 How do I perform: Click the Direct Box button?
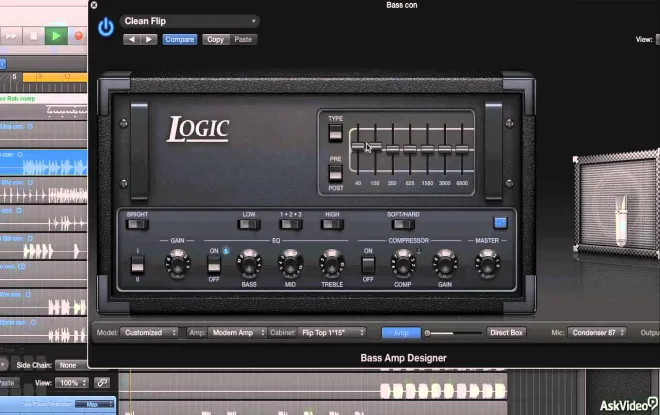tap(506, 333)
